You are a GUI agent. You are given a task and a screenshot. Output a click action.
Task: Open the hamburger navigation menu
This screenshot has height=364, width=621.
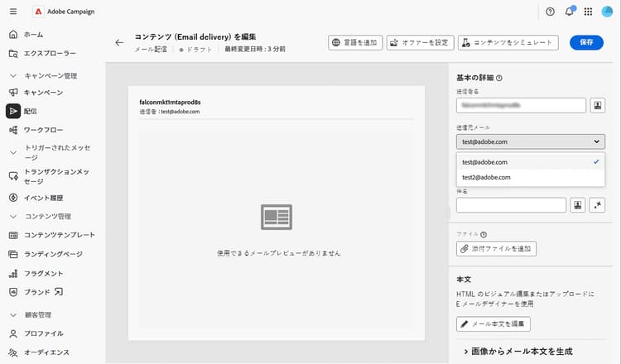coord(13,12)
